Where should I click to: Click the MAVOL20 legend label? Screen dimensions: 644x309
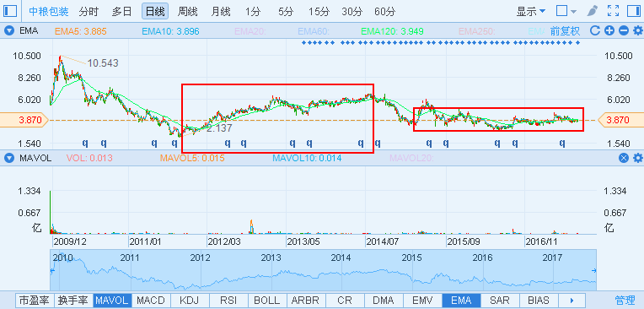click(411, 158)
